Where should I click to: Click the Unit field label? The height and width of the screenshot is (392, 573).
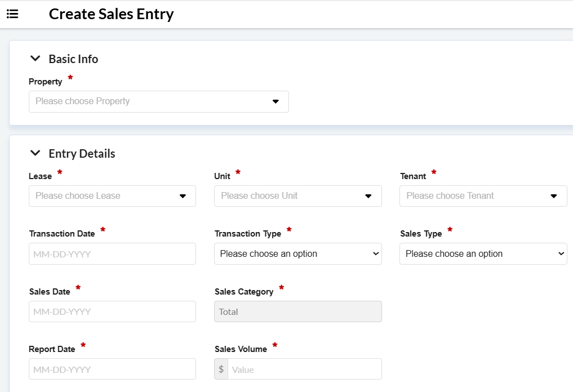pos(222,176)
